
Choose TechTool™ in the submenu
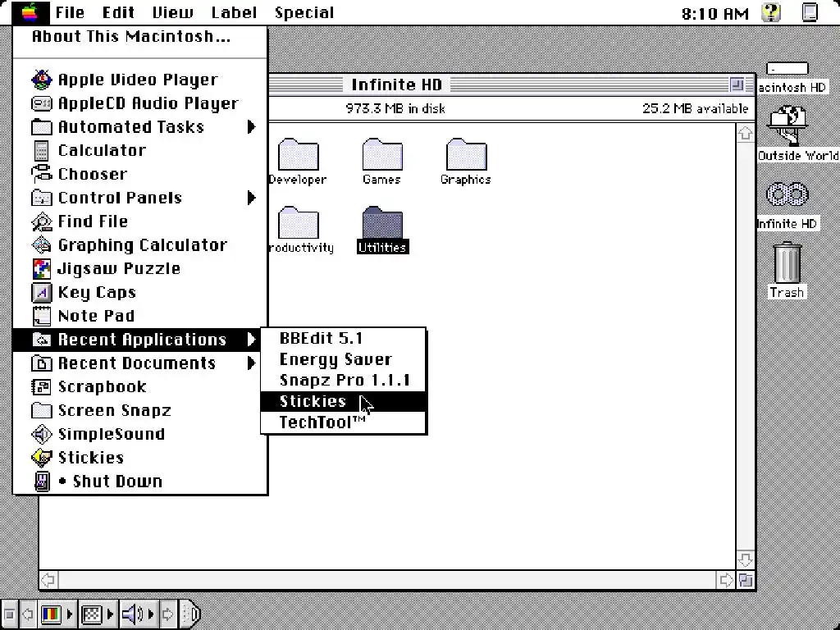pyautogui.click(x=343, y=422)
